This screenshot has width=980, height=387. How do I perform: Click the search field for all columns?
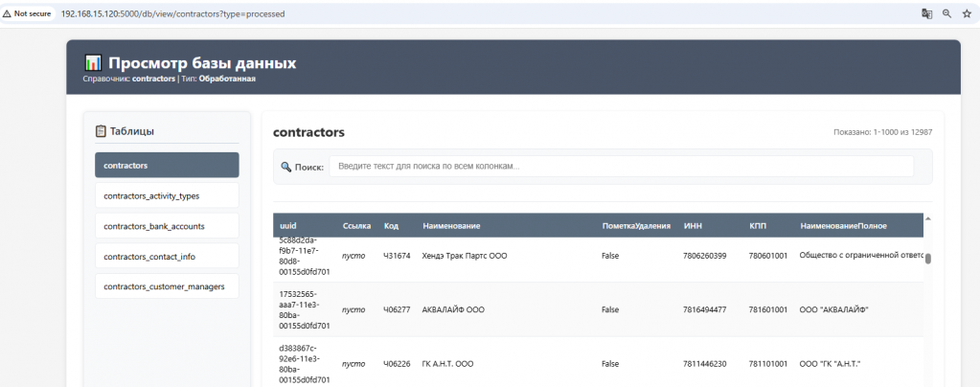pos(621,167)
